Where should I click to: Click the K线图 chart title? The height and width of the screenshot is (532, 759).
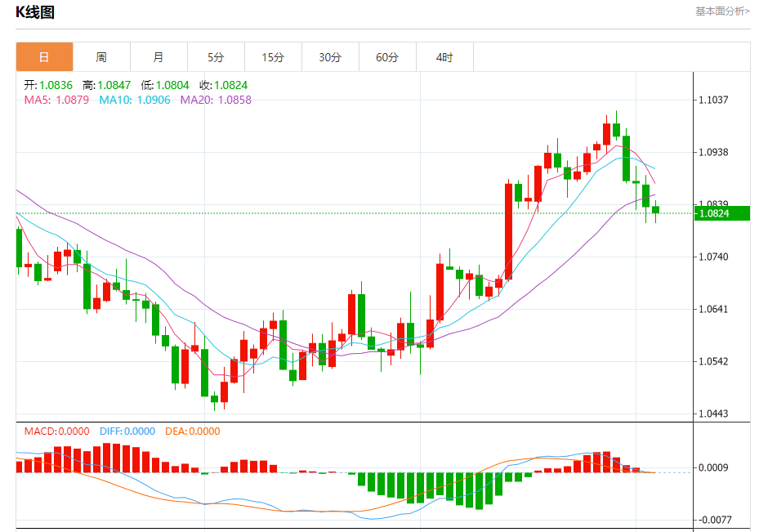(35, 12)
